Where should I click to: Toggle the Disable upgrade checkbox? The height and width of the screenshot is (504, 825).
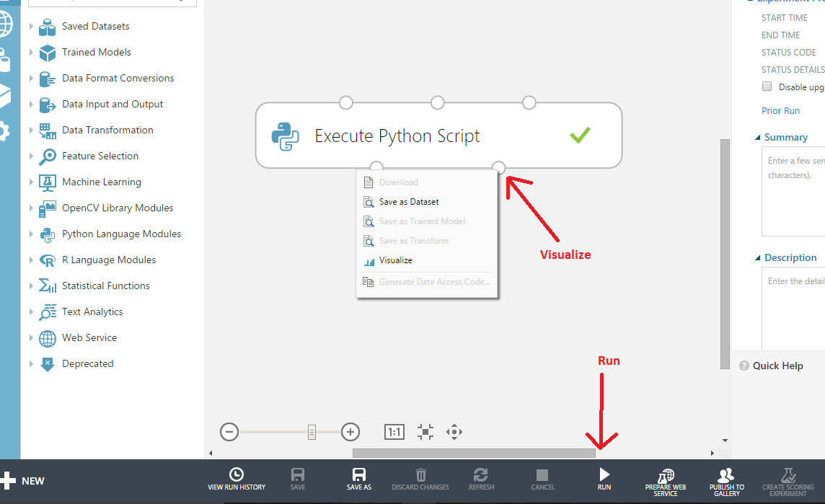point(767,87)
